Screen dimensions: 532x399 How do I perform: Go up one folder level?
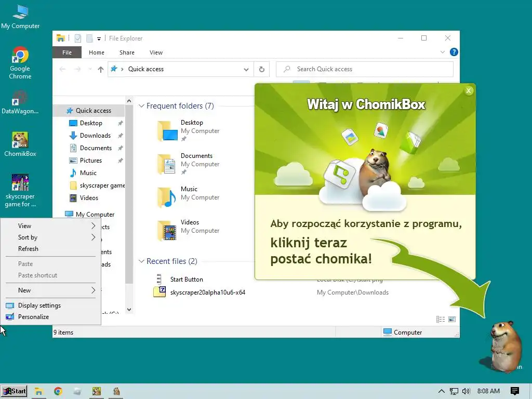pos(100,69)
